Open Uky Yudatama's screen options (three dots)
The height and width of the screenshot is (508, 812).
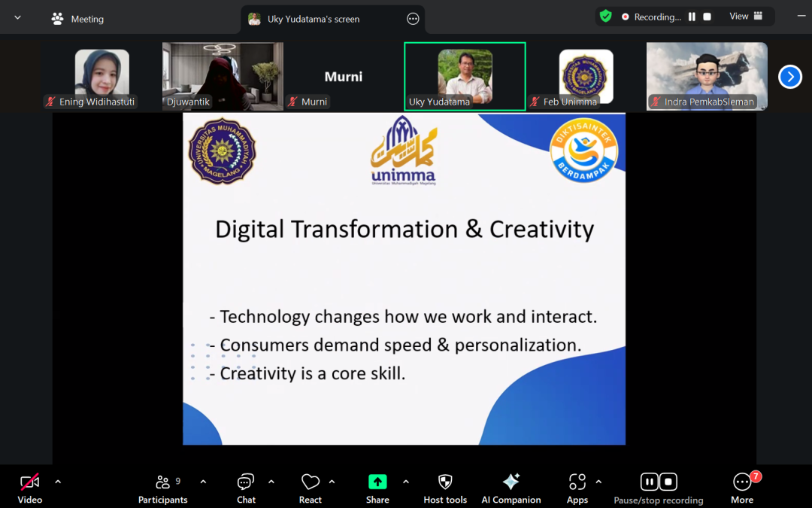coord(413,19)
